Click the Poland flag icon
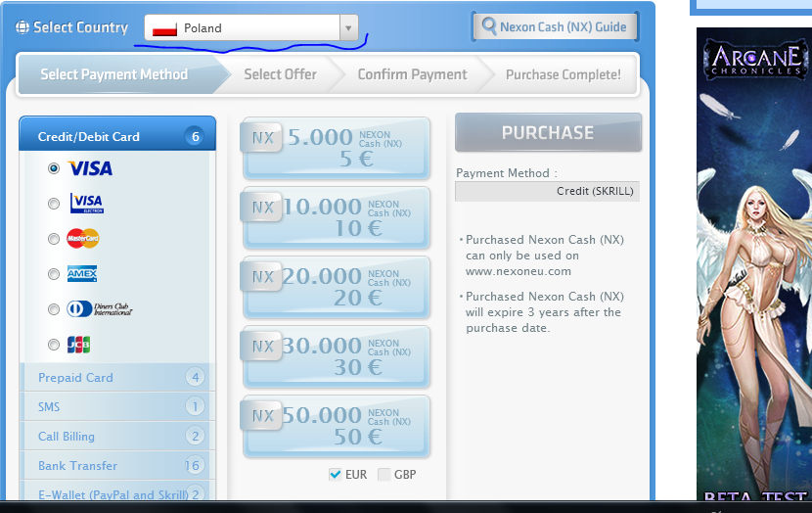 (164, 28)
